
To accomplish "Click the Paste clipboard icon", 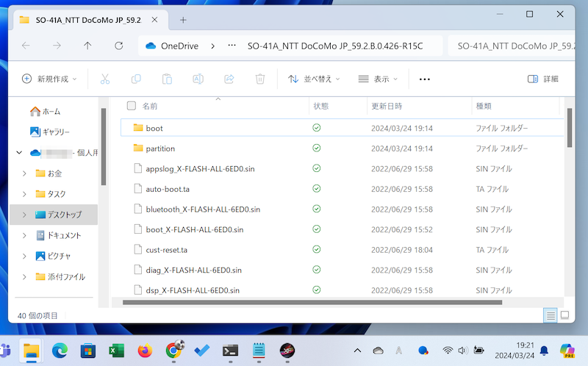I will [167, 79].
